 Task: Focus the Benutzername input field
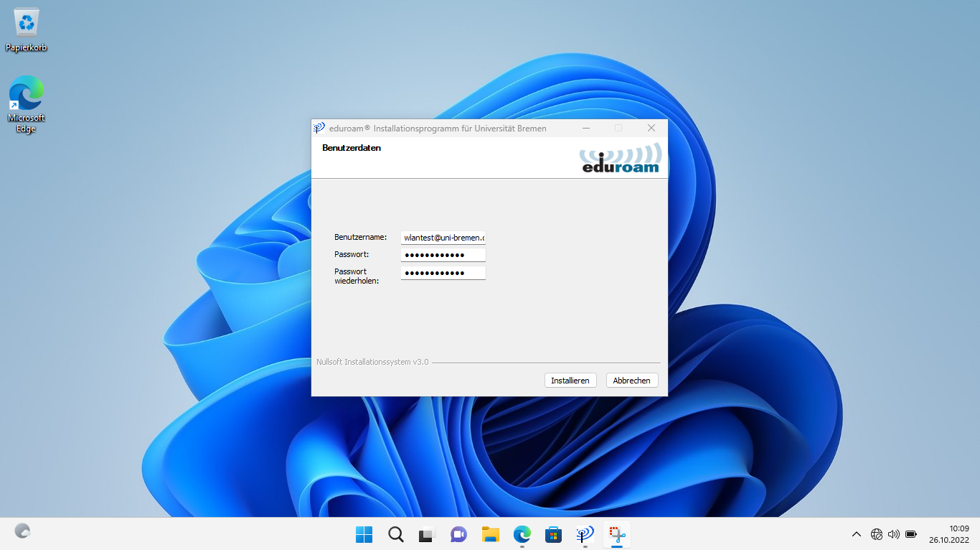(x=443, y=238)
